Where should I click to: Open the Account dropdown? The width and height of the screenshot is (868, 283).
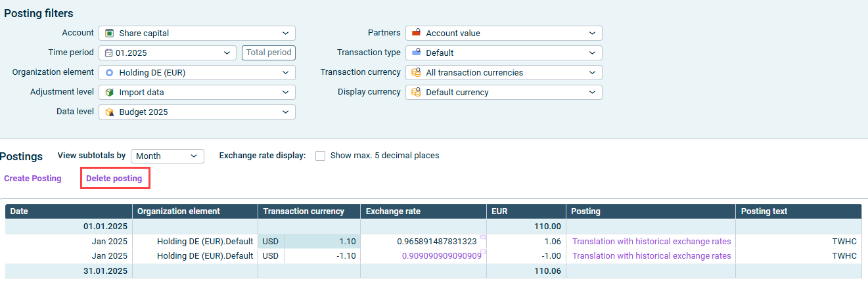coord(285,33)
